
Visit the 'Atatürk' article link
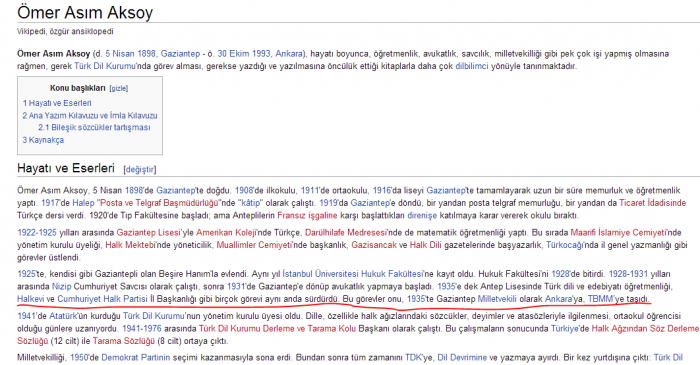(63, 316)
